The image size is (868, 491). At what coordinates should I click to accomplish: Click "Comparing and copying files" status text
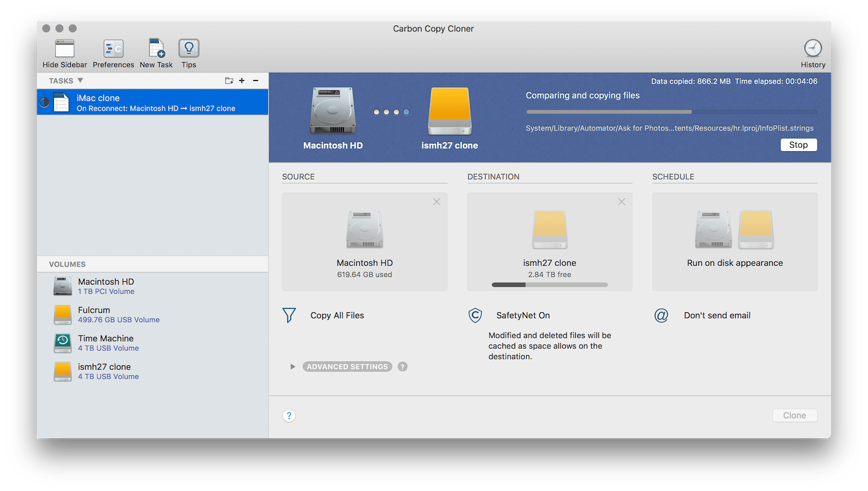coord(583,95)
